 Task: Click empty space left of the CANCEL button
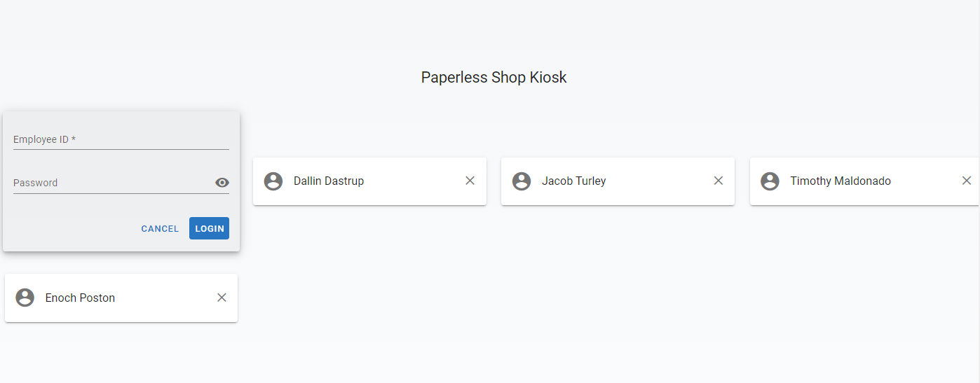[70, 229]
